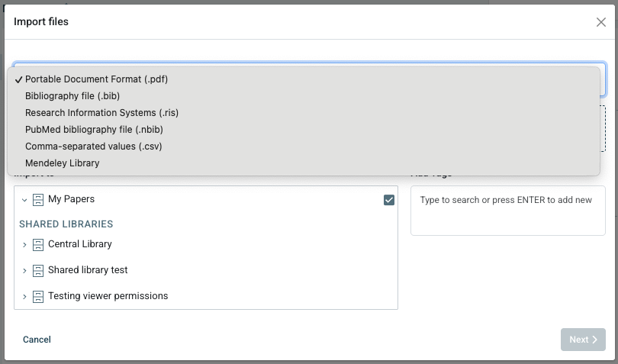Click the Next button
The width and height of the screenshot is (618, 364).
583,340
